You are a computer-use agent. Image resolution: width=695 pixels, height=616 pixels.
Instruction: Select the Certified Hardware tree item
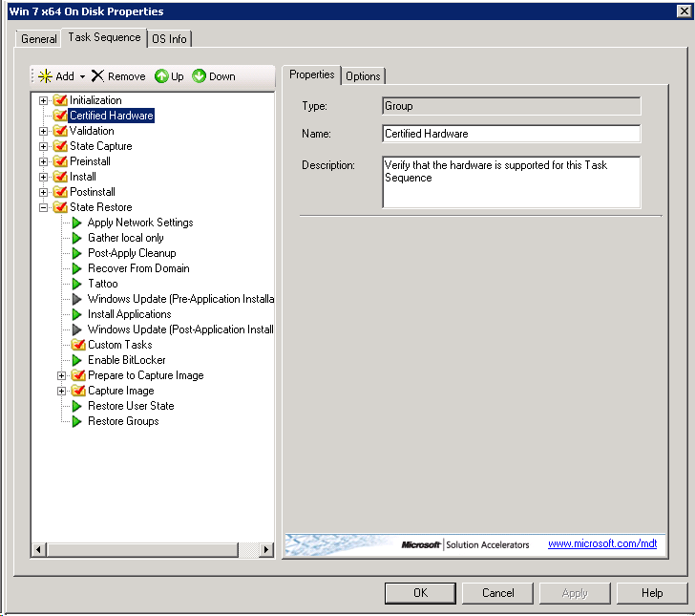click(x=112, y=116)
